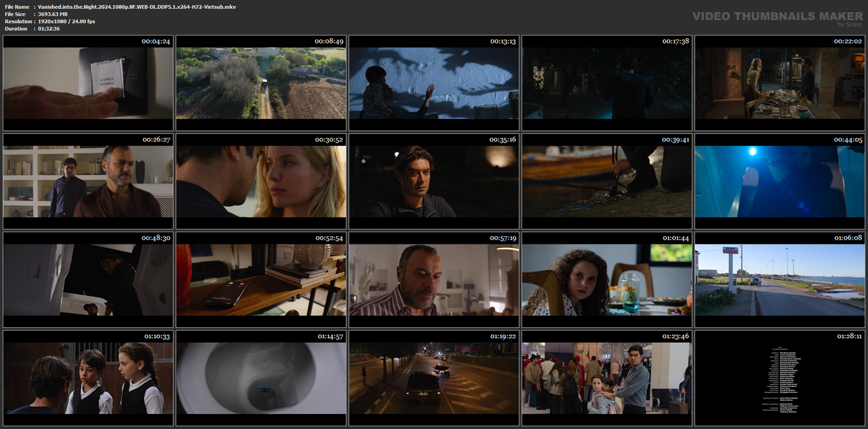Click the timestamp label 00:04:24
The image size is (868, 429).
[x=156, y=41]
